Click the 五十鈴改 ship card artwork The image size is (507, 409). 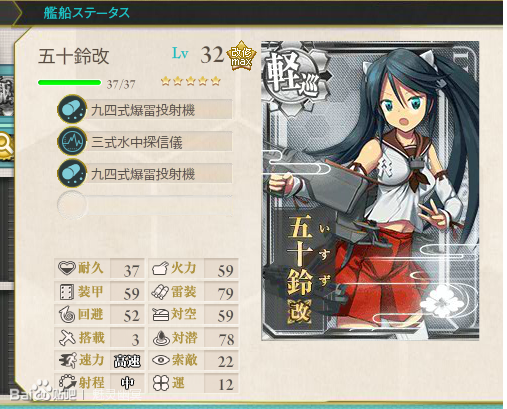click(x=370, y=190)
